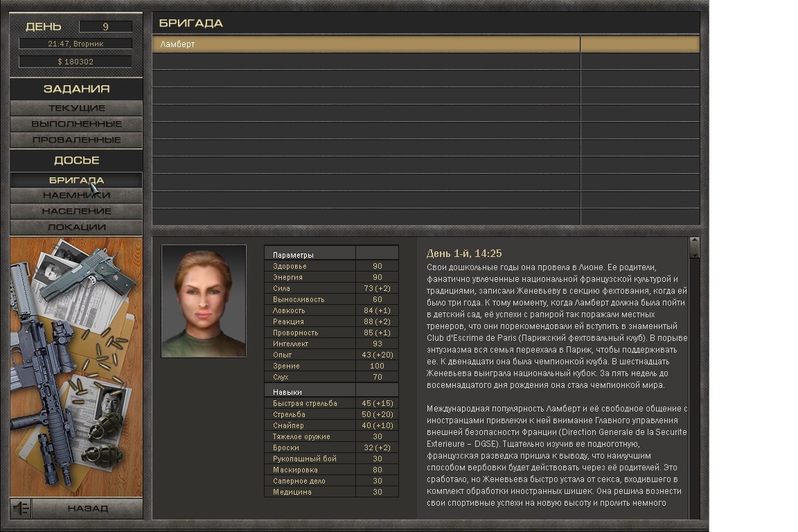Click the speaker sound icon beside Назад
The image size is (798, 532).
[21, 508]
